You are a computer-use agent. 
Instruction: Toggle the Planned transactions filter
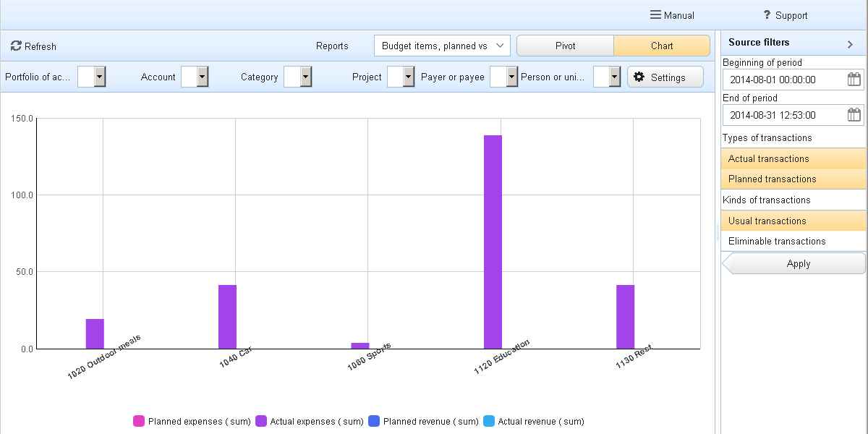(x=793, y=179)
